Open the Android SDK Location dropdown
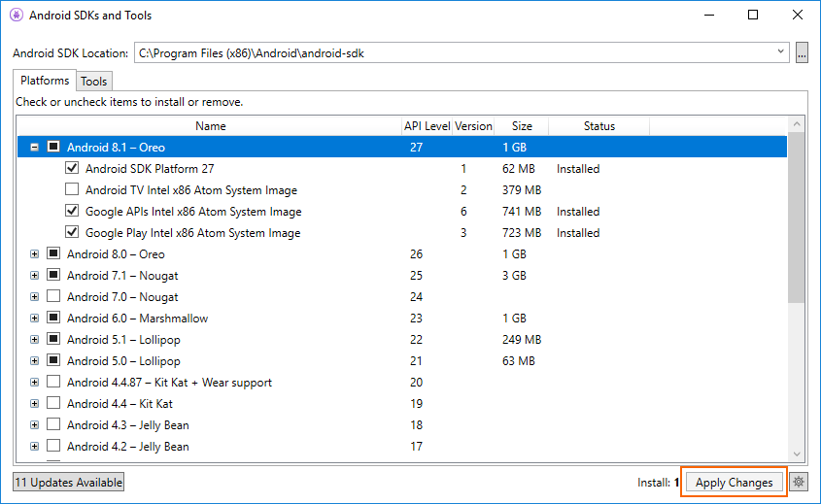 click(x=782, y=52)
